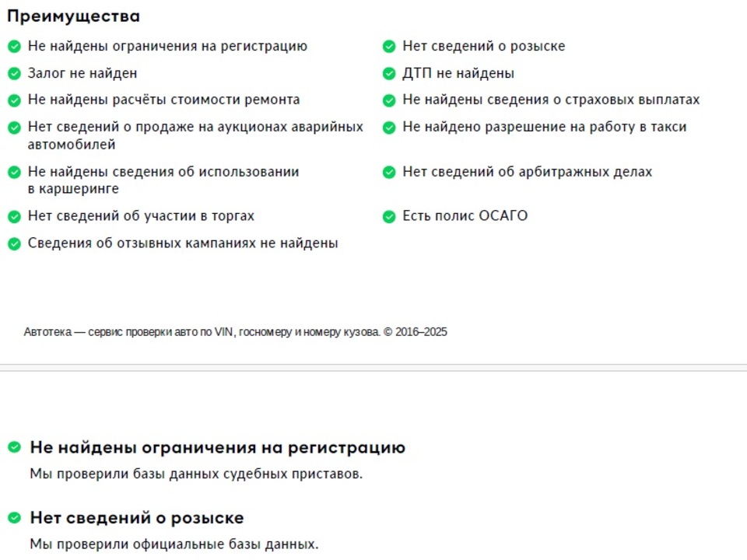747x560 pixels.
Task: Click check icon beside 'Нет сведений об участии в торгах'
Action: (14, 216)
